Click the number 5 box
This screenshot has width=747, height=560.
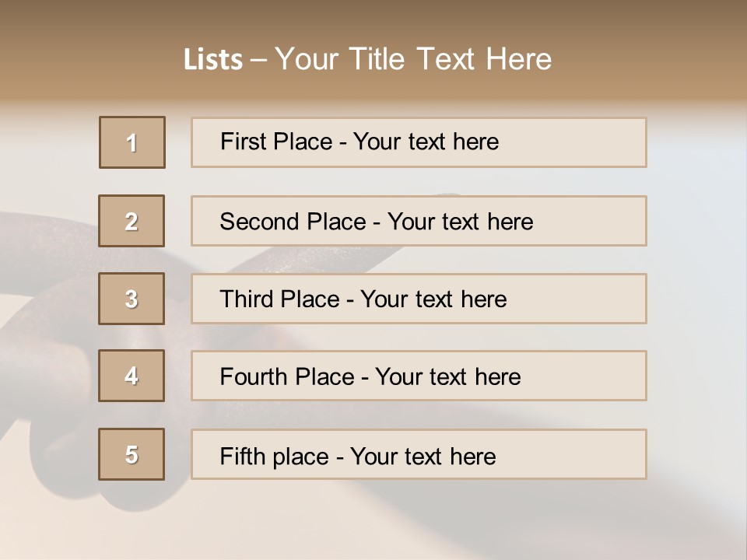(132, 454)
